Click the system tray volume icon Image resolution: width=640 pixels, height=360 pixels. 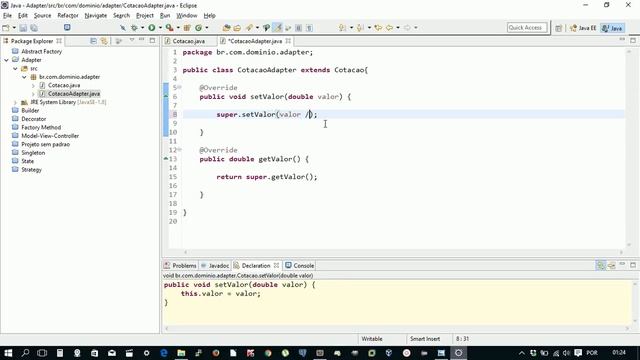(x=567, y=353)
